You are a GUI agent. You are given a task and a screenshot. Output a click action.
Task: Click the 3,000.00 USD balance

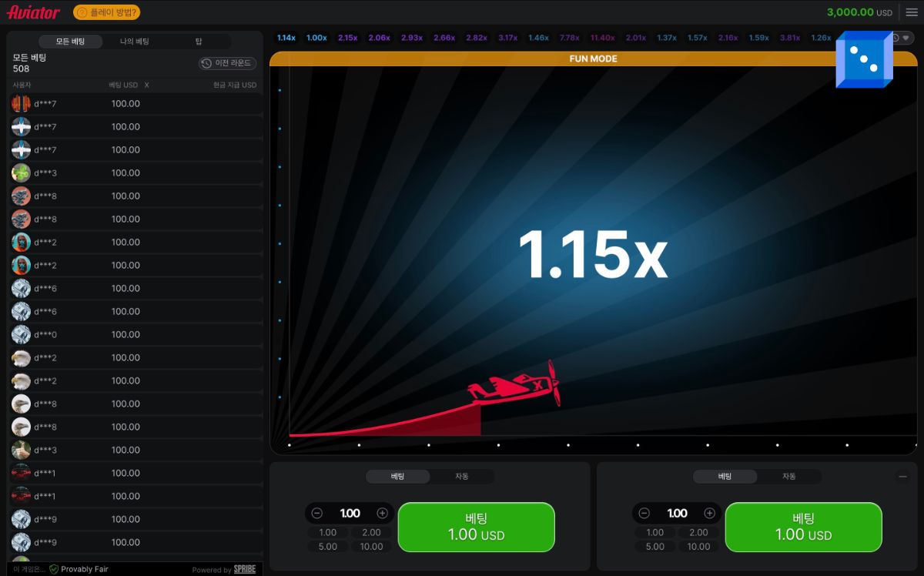coord(859,12)
